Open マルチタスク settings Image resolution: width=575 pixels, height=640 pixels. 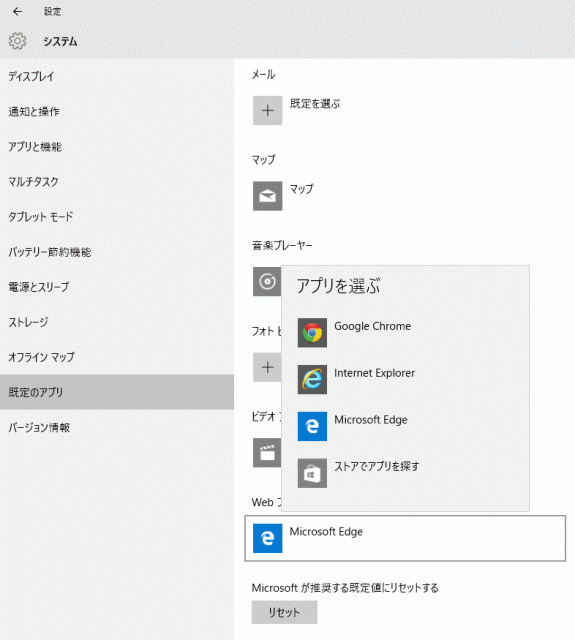click(x=117, y=182)
